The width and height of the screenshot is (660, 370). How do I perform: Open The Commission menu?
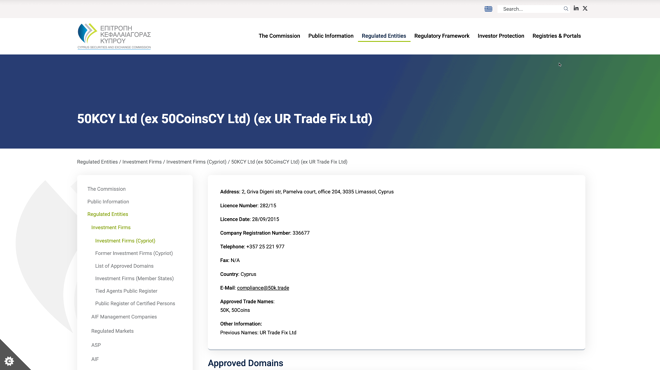tap(279, 36)
